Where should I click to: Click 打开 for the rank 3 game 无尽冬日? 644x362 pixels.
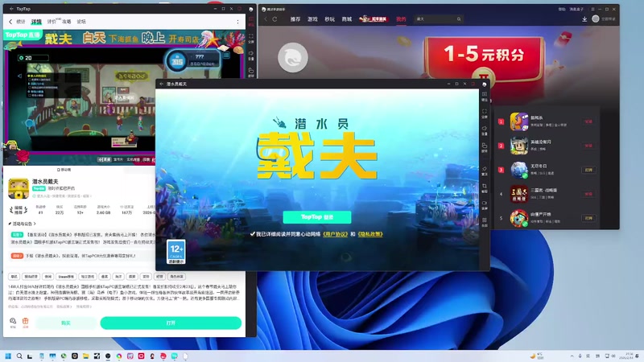coord(588,170)
